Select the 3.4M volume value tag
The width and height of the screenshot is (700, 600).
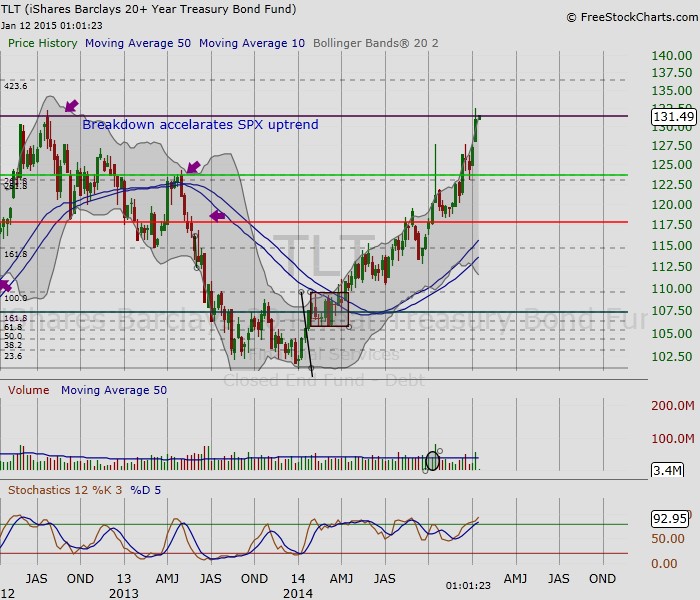(x=667, y=470)
